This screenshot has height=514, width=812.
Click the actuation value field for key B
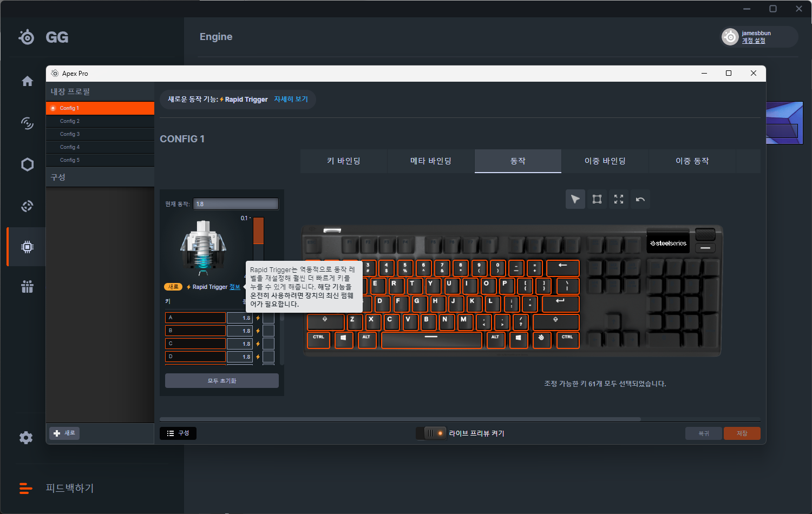240,331
